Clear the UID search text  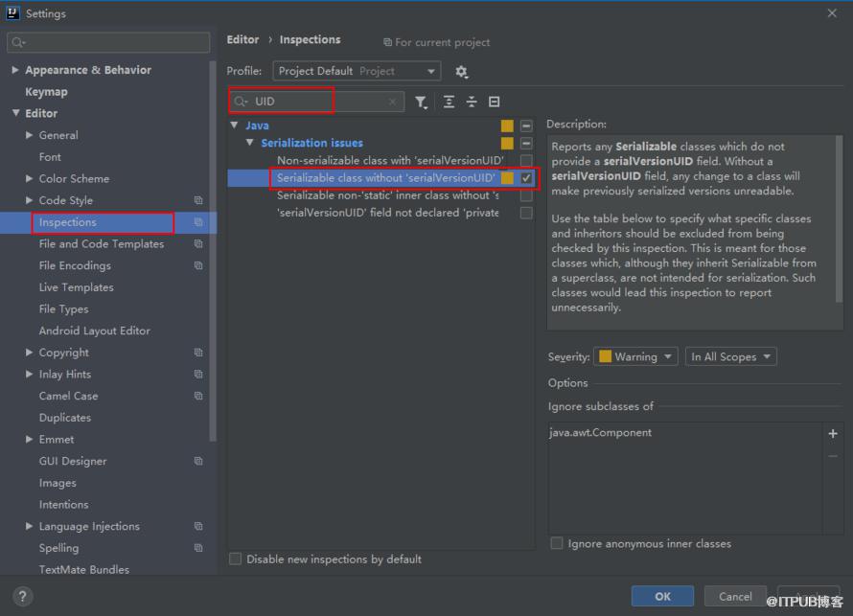click(x=392, y=102)
